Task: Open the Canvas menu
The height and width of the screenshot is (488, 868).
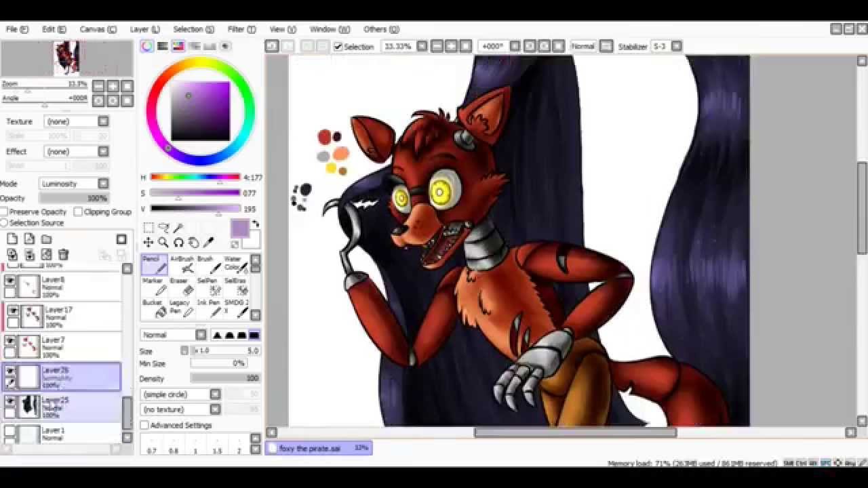Action: click(x=98, y=29)
